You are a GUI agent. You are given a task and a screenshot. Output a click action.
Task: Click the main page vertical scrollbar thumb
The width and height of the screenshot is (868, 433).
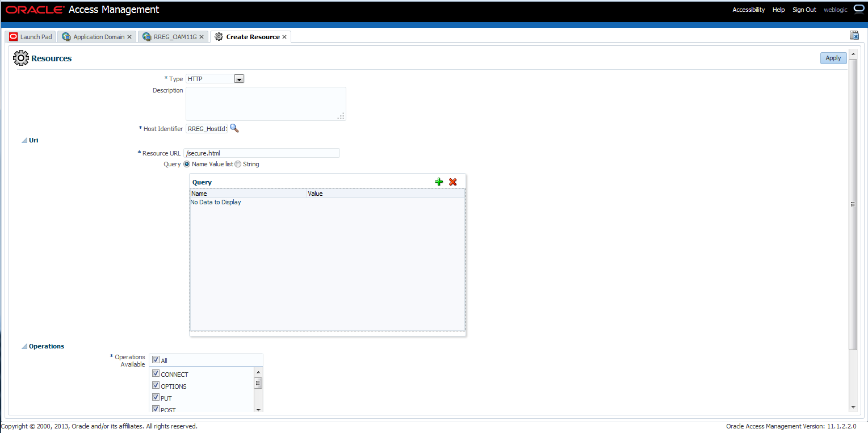coord(853,204)
